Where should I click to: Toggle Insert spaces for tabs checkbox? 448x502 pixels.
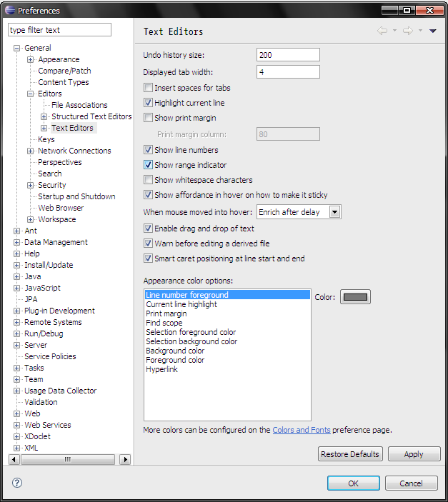tap(148, 88)
